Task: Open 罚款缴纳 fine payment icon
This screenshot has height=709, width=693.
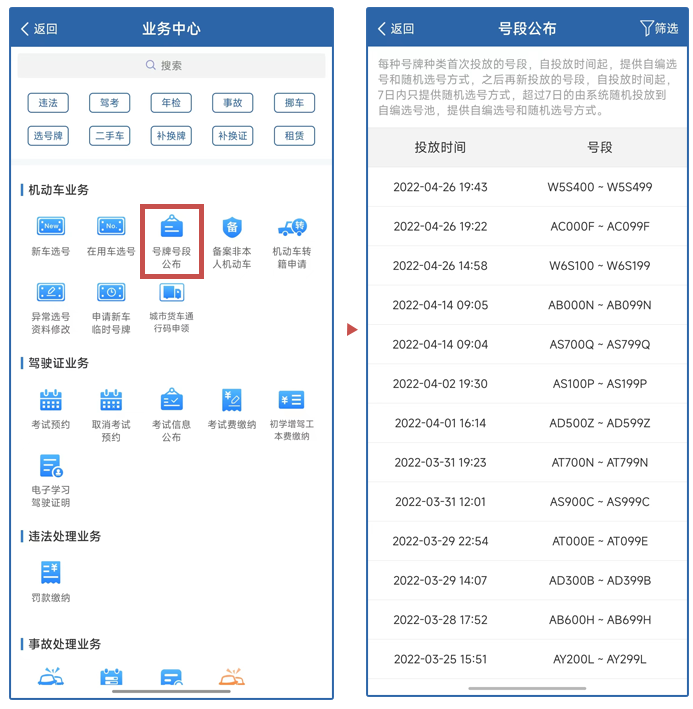Action: 51,572
